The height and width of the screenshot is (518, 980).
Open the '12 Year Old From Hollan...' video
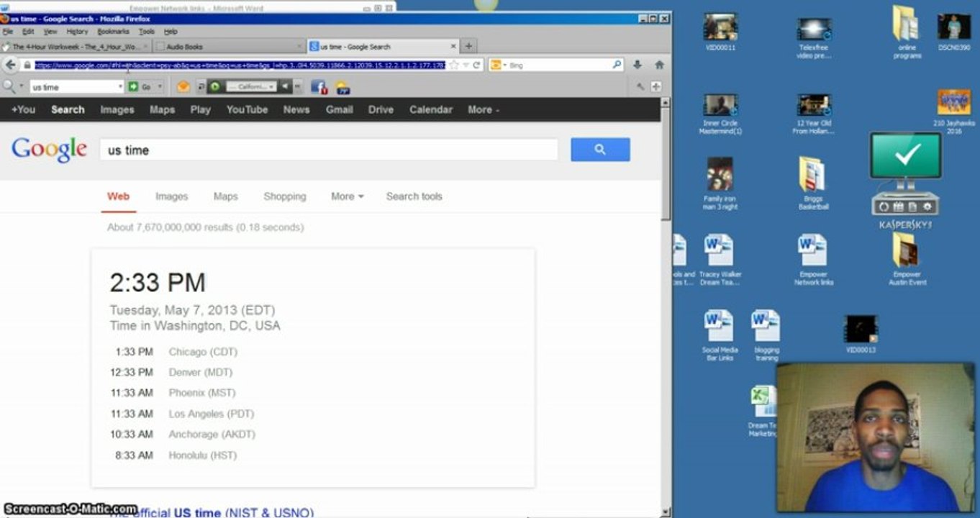[x=814, y=114]
